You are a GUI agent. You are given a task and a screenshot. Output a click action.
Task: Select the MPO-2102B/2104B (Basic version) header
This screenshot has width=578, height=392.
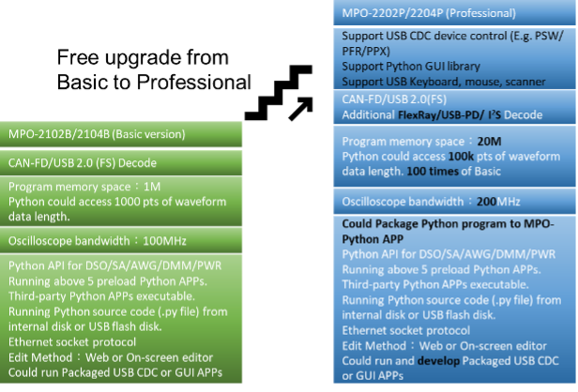121,134
